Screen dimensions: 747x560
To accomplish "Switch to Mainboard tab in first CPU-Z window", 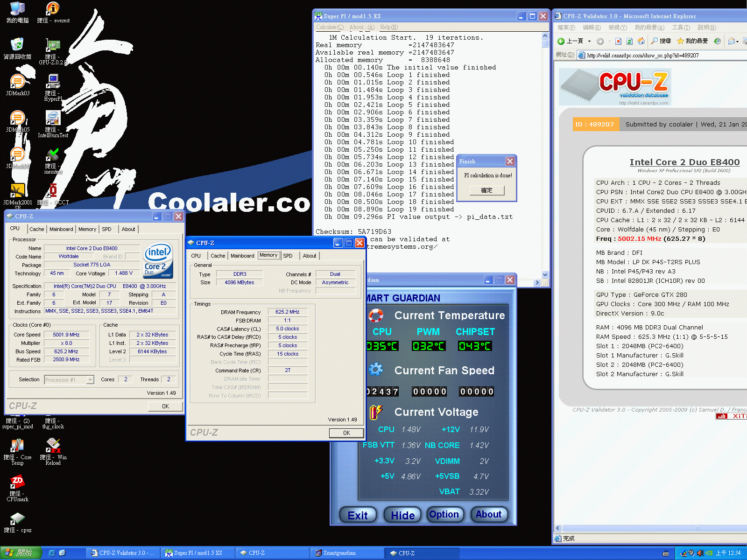I will 61,229.
